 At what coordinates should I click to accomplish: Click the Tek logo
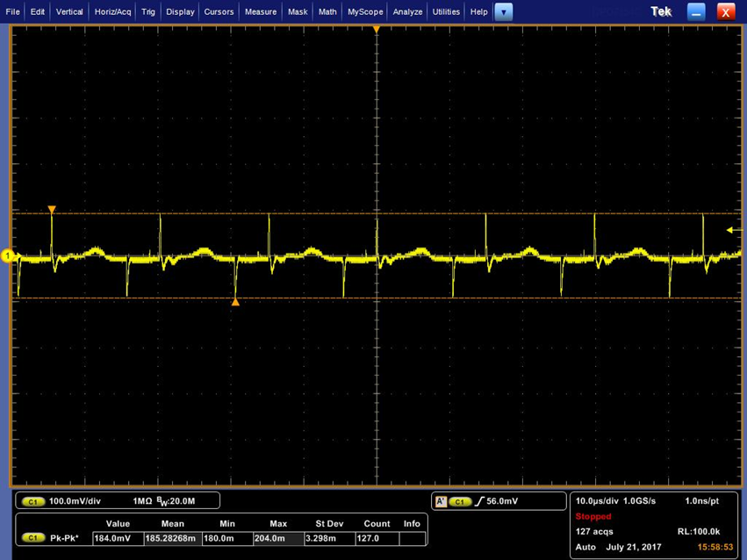(661, 12)
